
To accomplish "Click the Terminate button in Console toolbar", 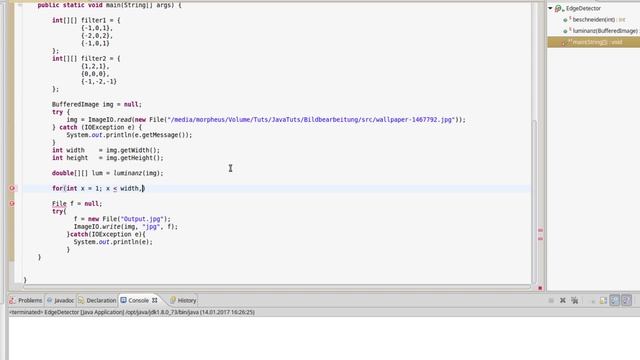I will click(x=551, y=300).
